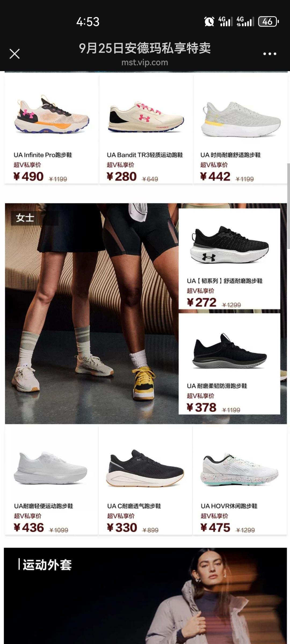Open the UA Infinite Pro running shoe image

tap(52, 115)
